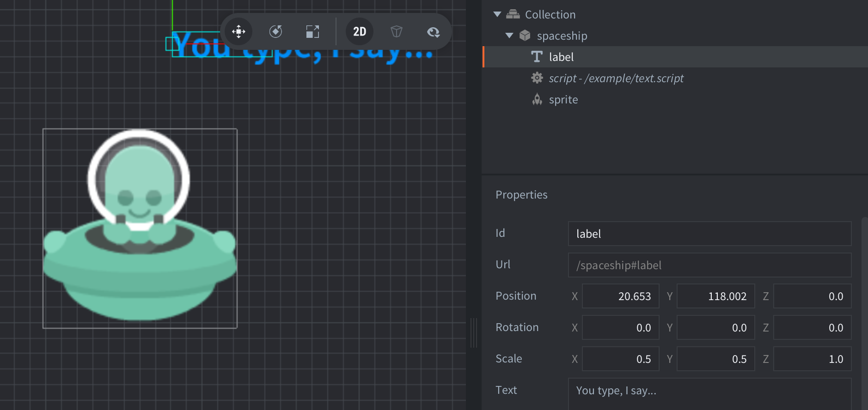Open the visibility filters button
Viewport: 868px width, 410px height.
[x=433, y=31]
